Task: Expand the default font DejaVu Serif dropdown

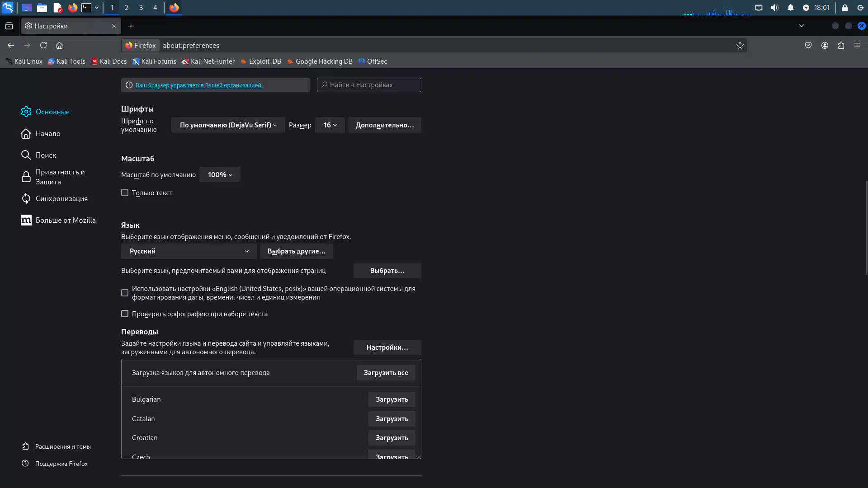Action: 228,125
